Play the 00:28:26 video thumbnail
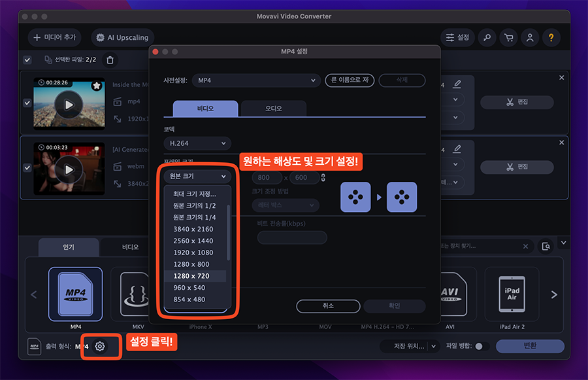The image size is (588, 380). (69, 105)
